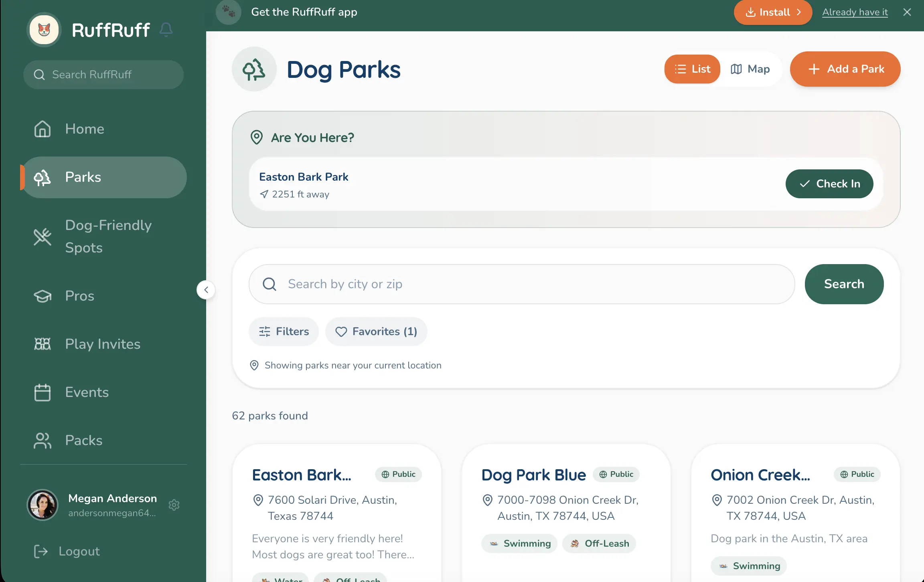Toggle Favorites (1) filter
The height and width of the screenshot is (582, 924).
(x=376, y=332)
